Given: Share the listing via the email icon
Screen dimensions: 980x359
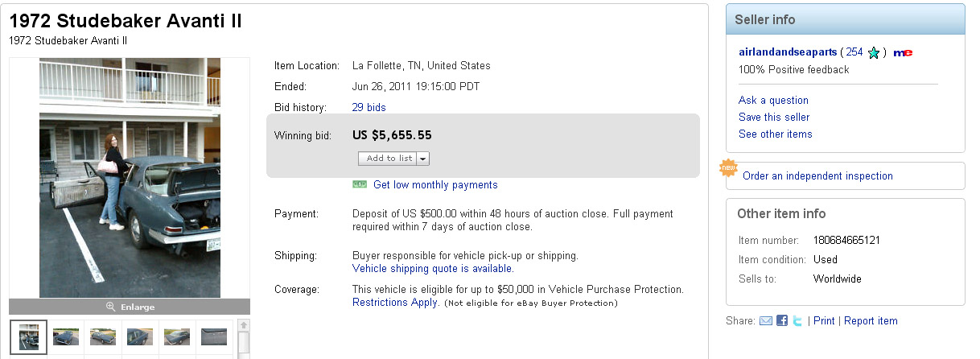Looking at the screenshot, I should 766,320.
